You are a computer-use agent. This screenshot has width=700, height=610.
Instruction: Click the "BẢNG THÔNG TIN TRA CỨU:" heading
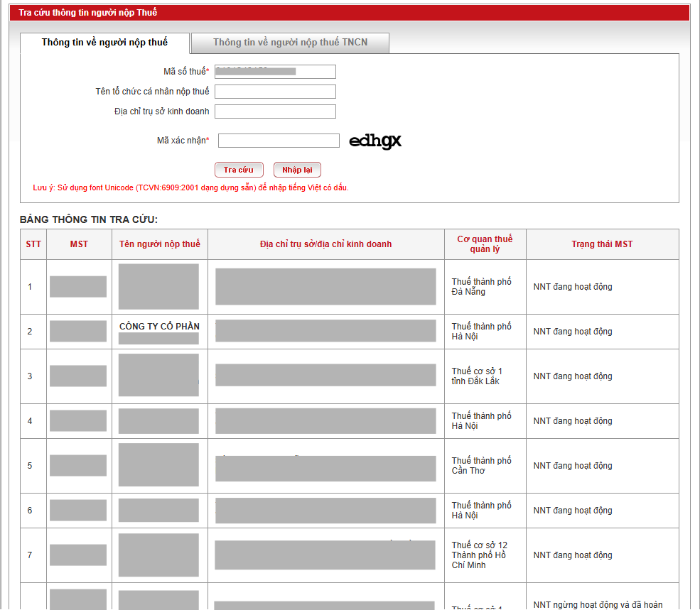pyautogui.click(x=89, y=219)
